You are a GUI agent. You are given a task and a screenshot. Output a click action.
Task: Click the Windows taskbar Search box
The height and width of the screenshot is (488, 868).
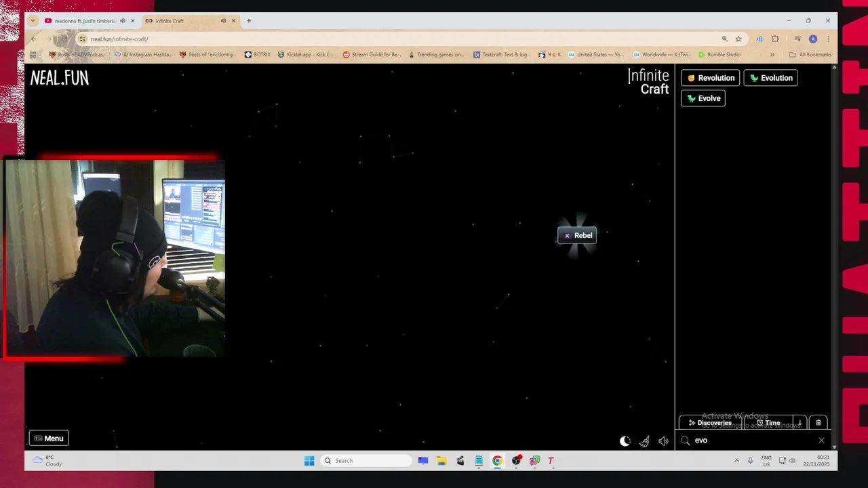(366, 461)
